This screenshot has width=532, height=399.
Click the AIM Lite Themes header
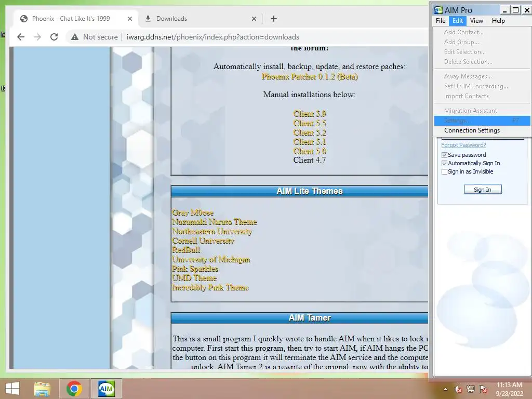pos(310,191)
